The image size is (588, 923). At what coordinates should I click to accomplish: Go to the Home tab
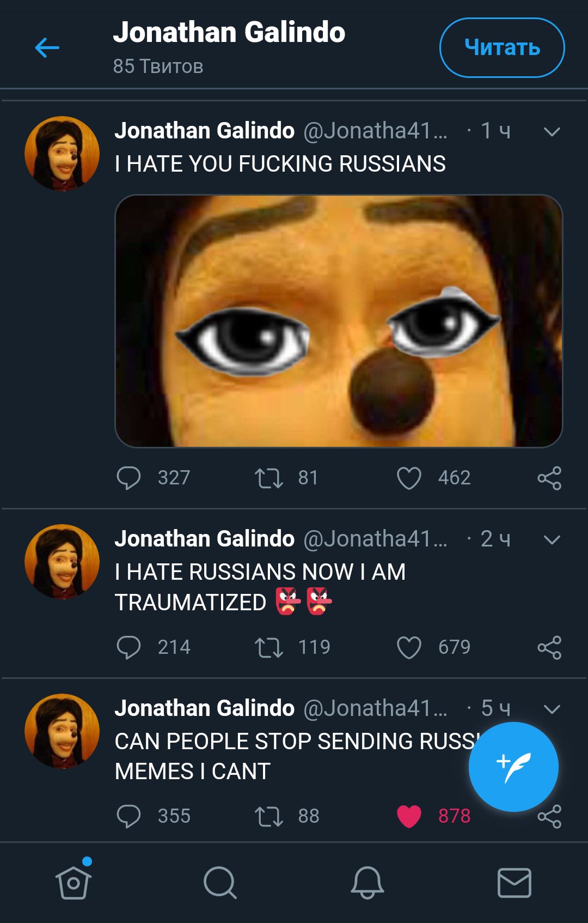73,882
